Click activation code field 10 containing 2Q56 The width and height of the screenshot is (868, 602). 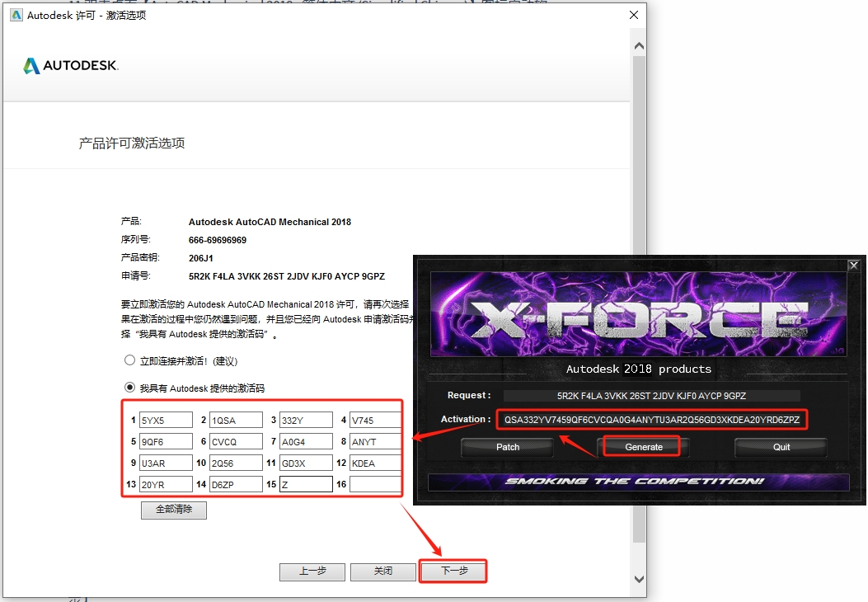[236, 463]
